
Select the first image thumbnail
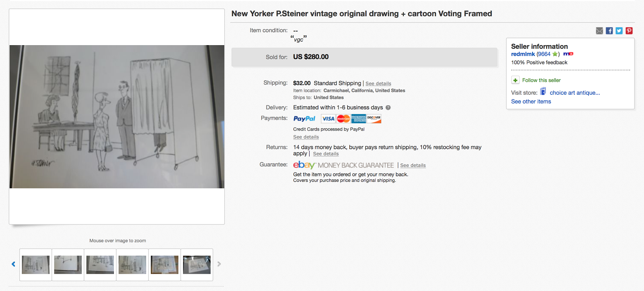36,265
